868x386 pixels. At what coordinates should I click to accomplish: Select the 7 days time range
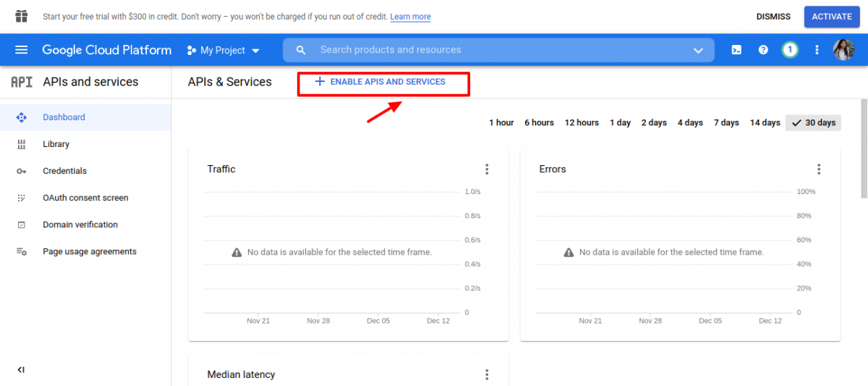726,122
